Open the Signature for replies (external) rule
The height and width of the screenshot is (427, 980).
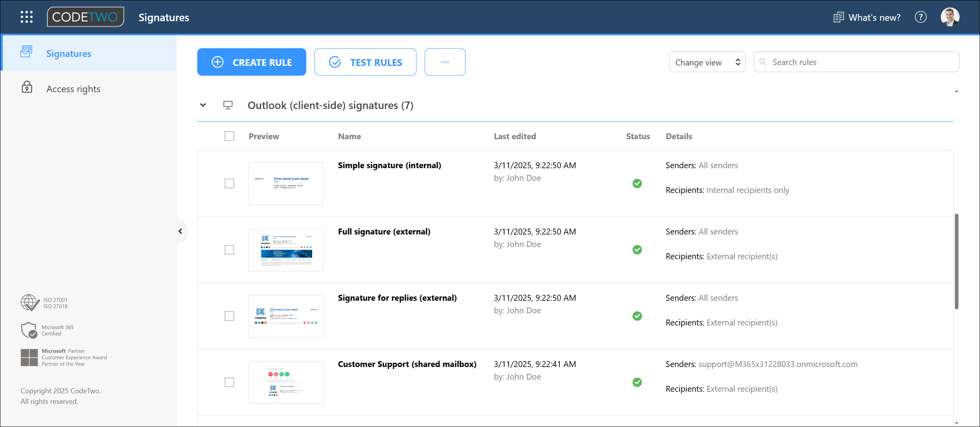coord(397,298)
